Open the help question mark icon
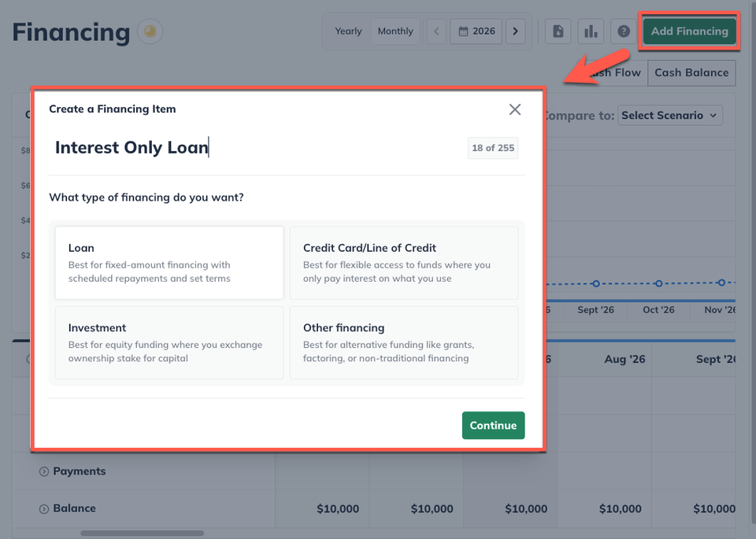756x539 pixels. point(624,31)
